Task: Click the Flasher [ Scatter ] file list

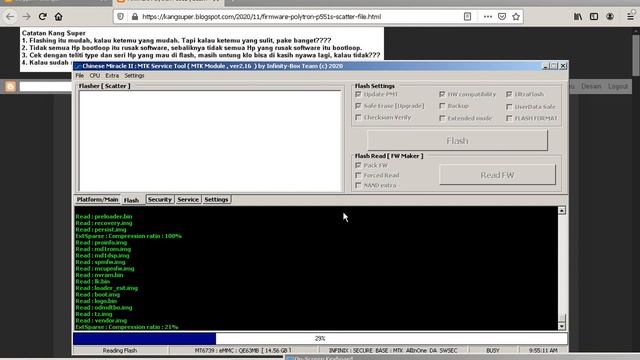Action: [210, 141]
